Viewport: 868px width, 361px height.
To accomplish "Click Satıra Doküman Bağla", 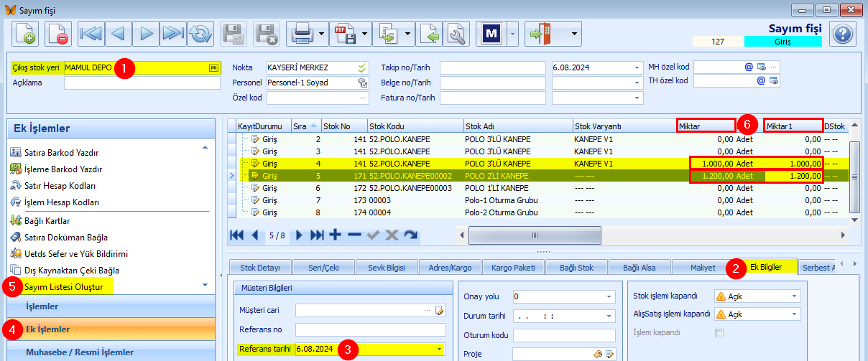I will coord(66,237).
